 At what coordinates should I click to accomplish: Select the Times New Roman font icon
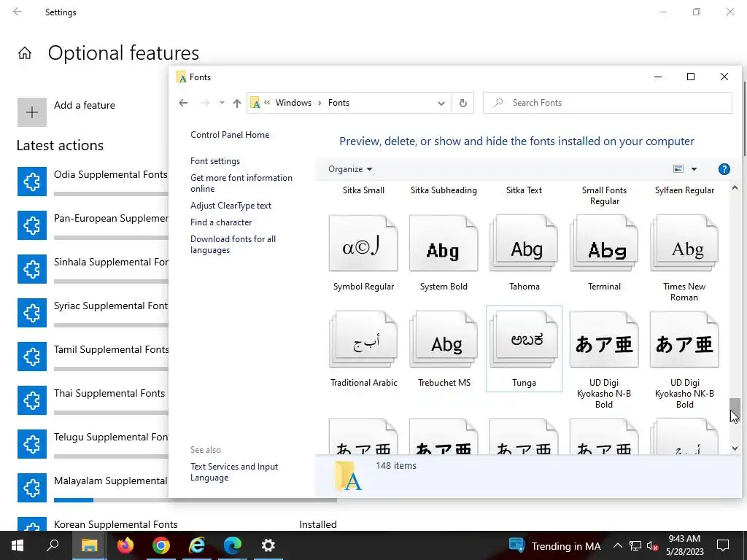(x=684, y=244)
